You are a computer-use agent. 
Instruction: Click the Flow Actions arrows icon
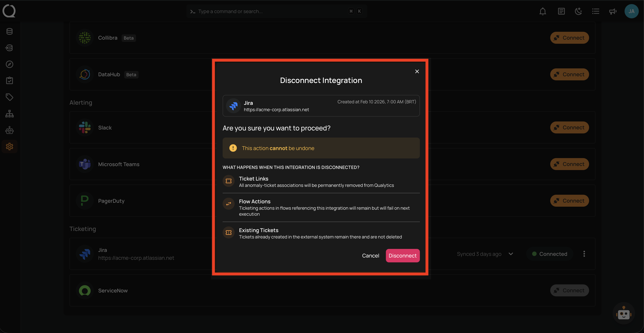tap(228, 204)
